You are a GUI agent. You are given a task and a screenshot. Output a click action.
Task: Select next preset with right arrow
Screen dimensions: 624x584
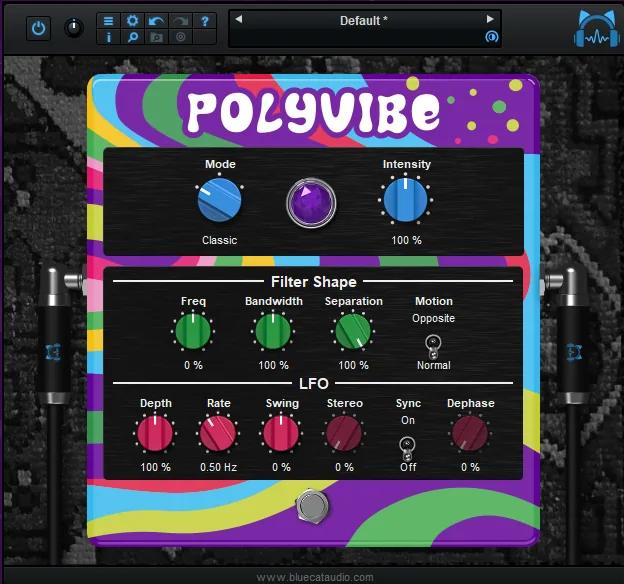coord(490,19)
